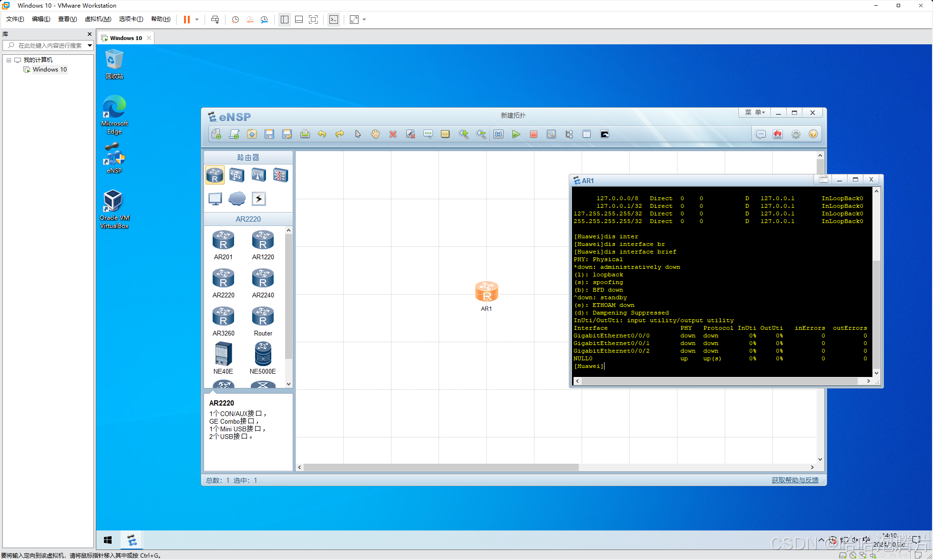Choose the AR1220 router model
This screenshot has width=933, height=560.
click(263, 245)
